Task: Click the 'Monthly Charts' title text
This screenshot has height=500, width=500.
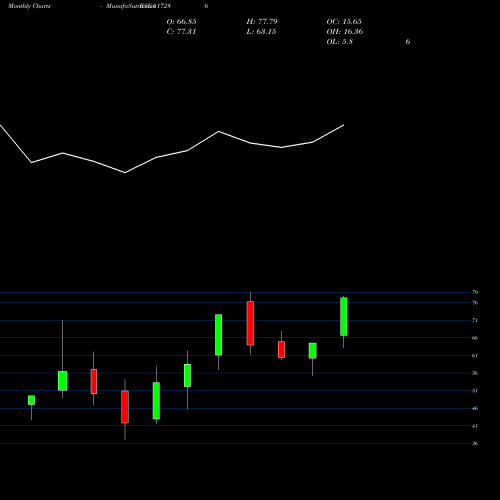Action: click(29, 6)
